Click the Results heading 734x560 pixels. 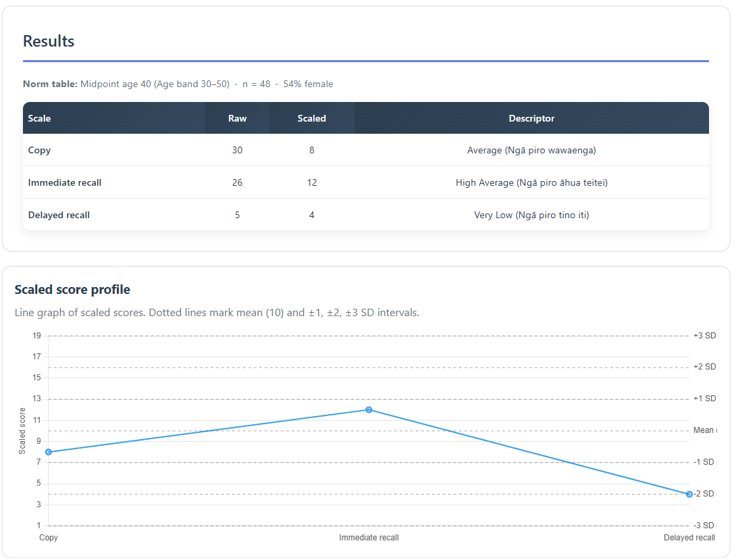click(x=49, y=41)
